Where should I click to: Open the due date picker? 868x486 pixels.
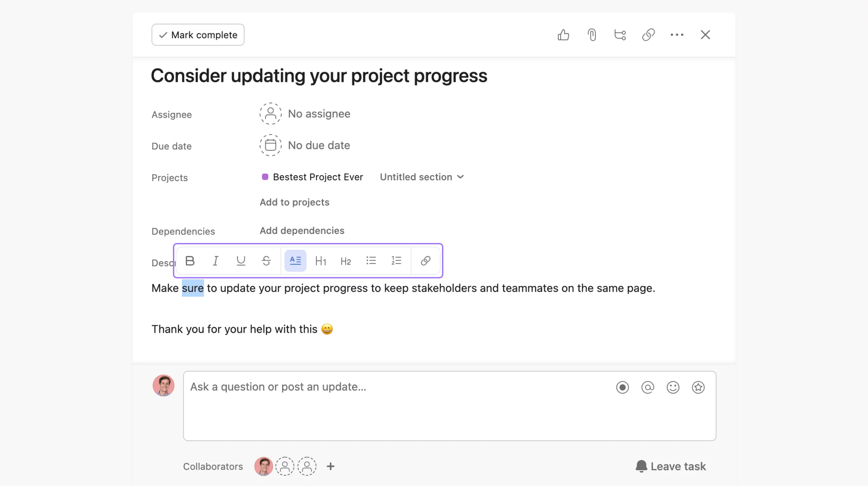coord(304,145)
